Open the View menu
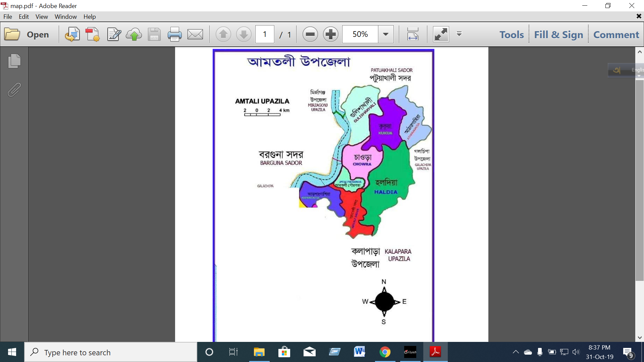The width and height of the screenshot is (644, 362). (42, 16)
